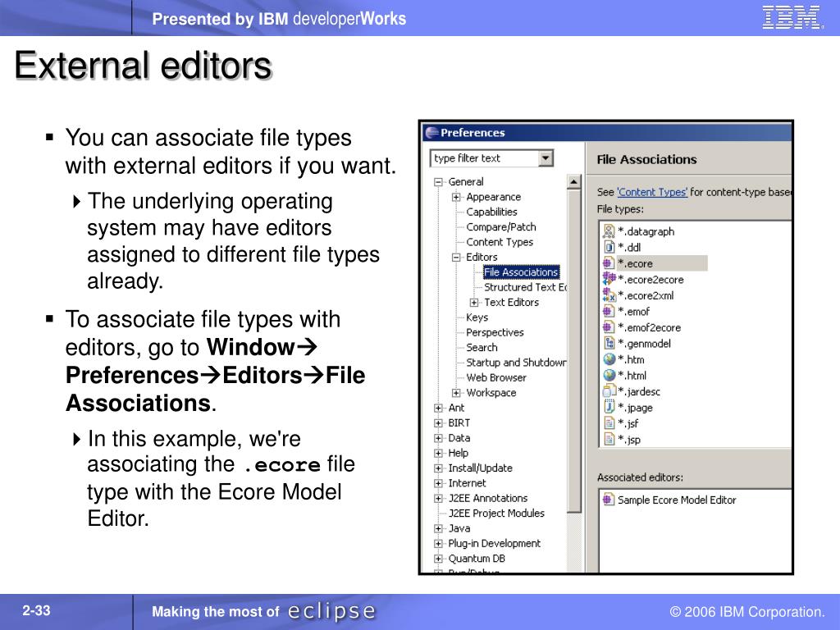Select Structured Text Editors tree item
The width and height of the screenshot is (840, 630).
[x=525, y=287]
